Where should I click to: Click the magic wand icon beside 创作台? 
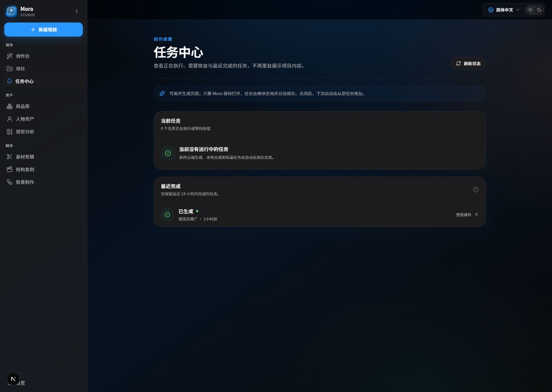[x=9, y=56]
